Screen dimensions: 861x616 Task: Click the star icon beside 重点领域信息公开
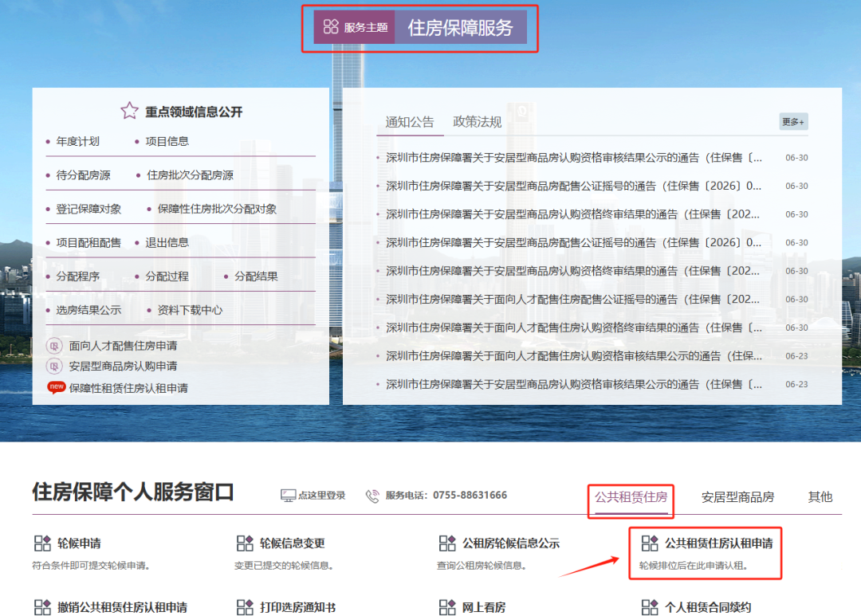pyautogui.click(x=130, y=110)
